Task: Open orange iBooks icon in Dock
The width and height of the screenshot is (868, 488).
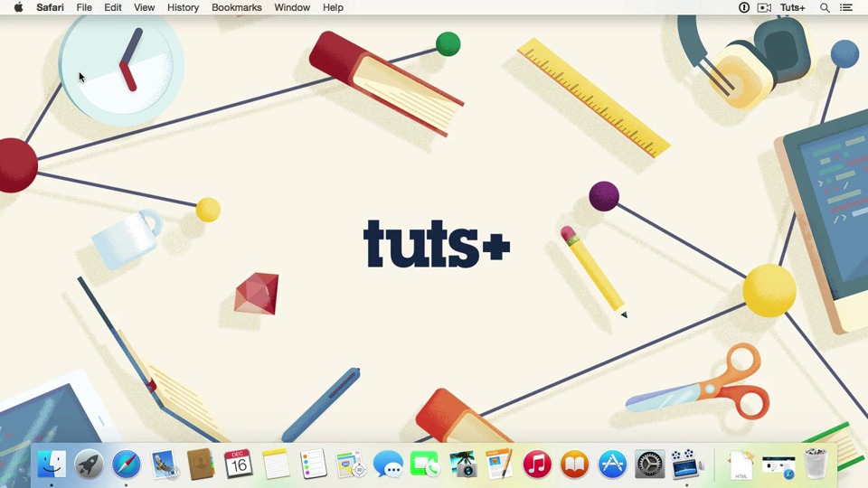Action: 575,464
